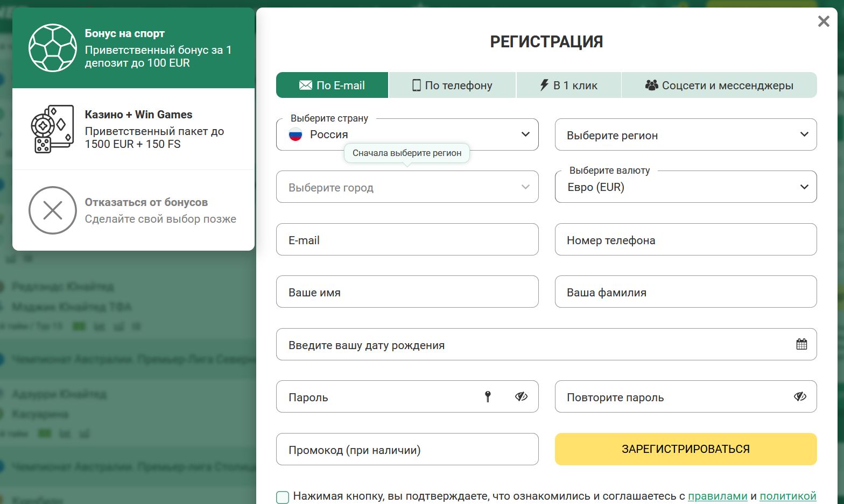Click the circled X decline bonuses icon

pyautogui.click(x=52, y=210)
